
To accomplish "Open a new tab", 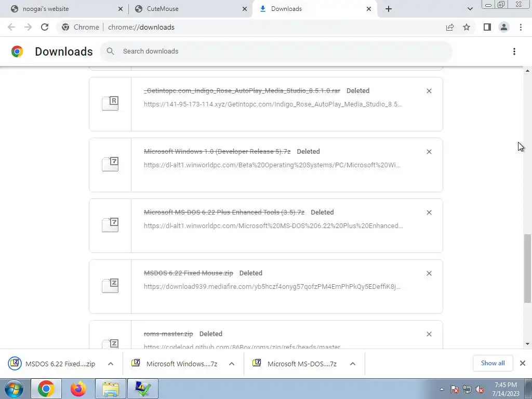I will coord(389,9).
